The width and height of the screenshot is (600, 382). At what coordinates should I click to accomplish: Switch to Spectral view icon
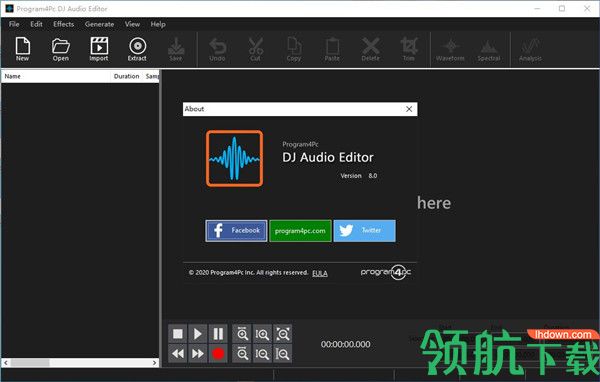[489, 50]
